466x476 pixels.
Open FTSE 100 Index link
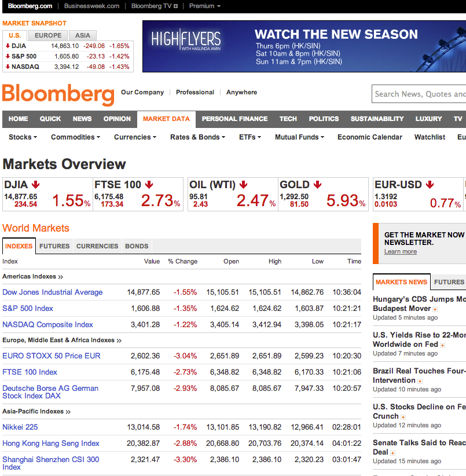[30, 372]
